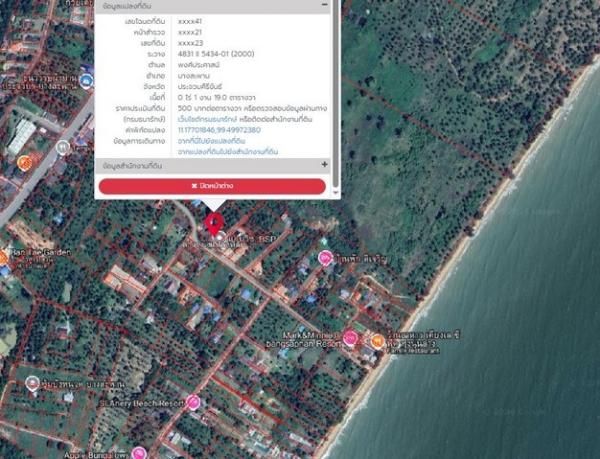Click the pink marker near Apple Bungalow
600x459 pixels.
(139, 453)
